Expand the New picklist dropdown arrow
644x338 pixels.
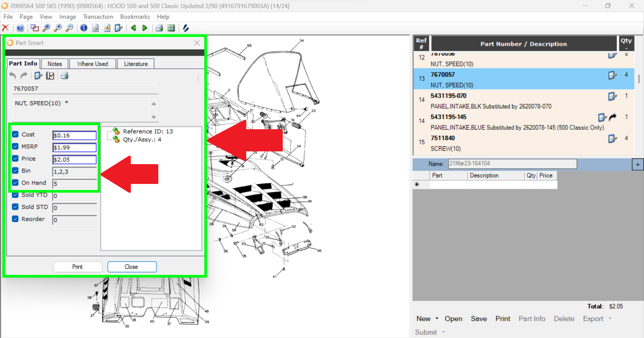coord(437,319)
